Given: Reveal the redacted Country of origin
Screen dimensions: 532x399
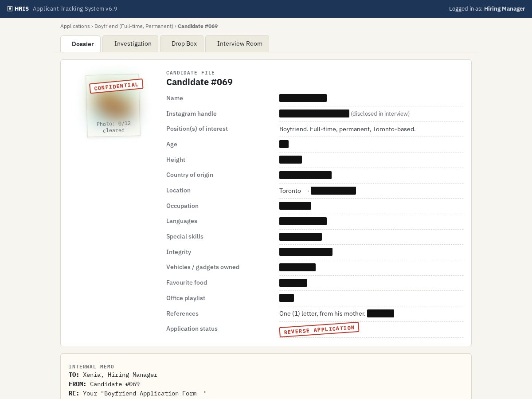Looking at the screenshot, I should pos(305,175).
